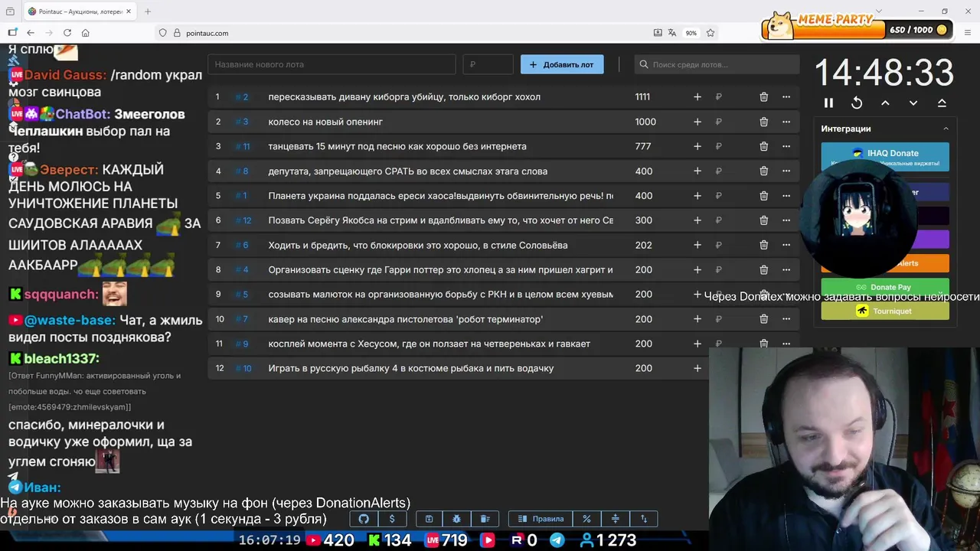Collapse the Интеграции panel

pos(946,129)
